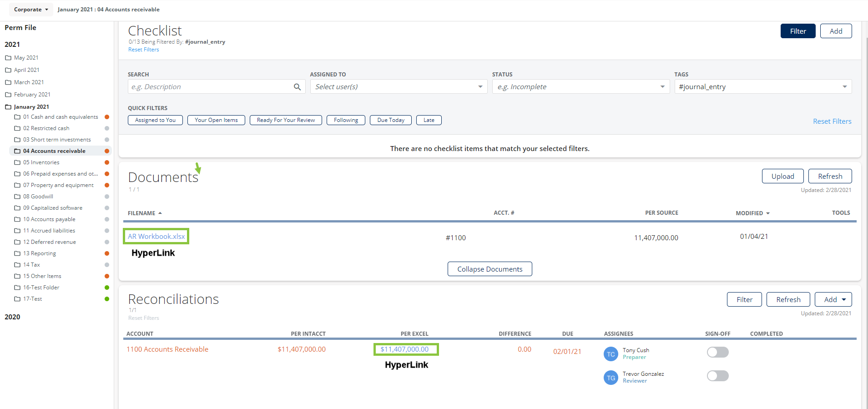Click 1100 Accounts Receivable account
The height and width of the screenshot is (409, 868).
pyautogui.click(x=167, y=349)
